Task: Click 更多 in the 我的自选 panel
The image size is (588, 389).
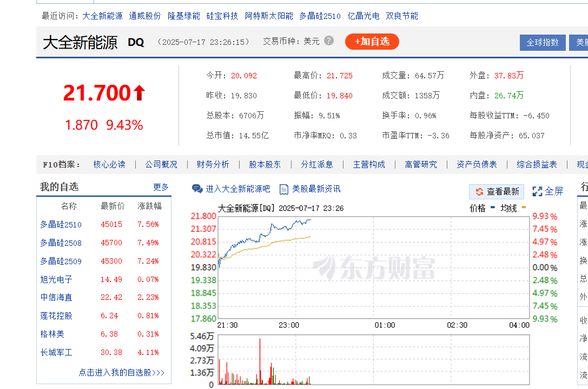Action: (161, 187)
